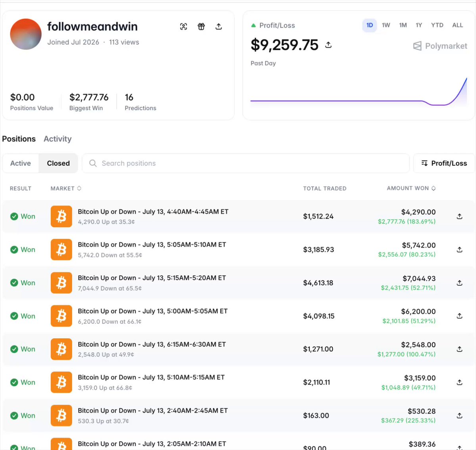This screenshot has height=450, width=476.
Task: Open the gift icon next to the username
Action: coord(201,27)
